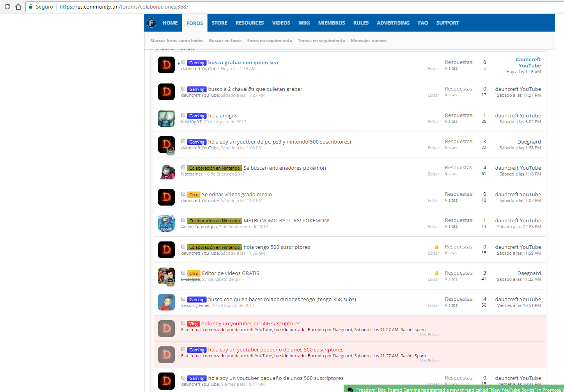Click Mensajes nuevos link
The image size is (564, 392).
(369, 41)
